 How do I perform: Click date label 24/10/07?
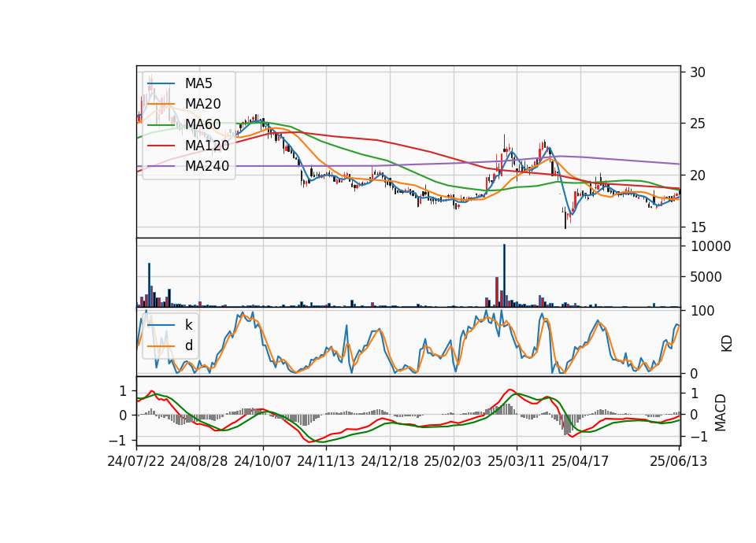click(x=263, y=462)
